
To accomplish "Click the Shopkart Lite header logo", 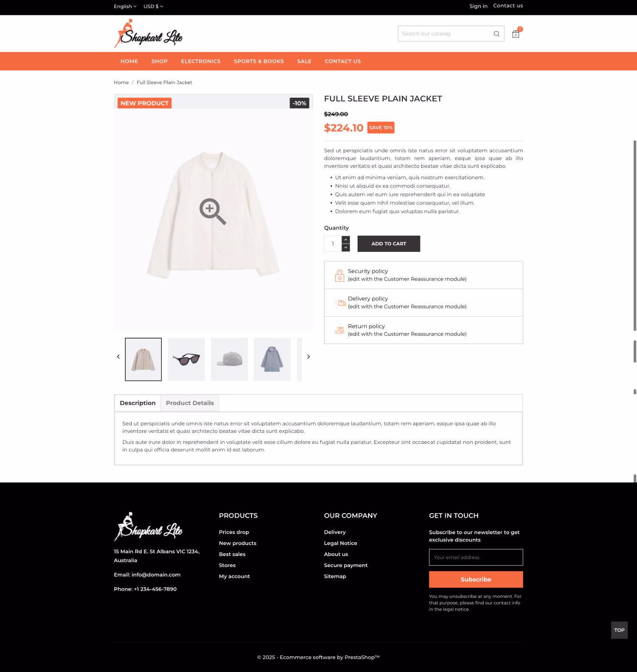I will (x=148, y=34).
